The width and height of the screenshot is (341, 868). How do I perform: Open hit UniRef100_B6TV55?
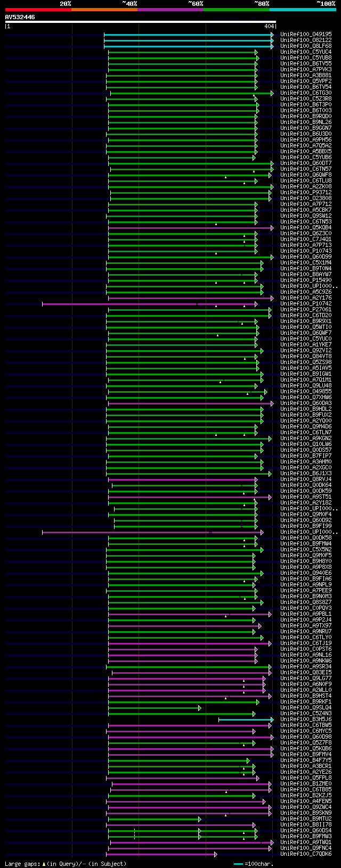(x=306, y=64)
